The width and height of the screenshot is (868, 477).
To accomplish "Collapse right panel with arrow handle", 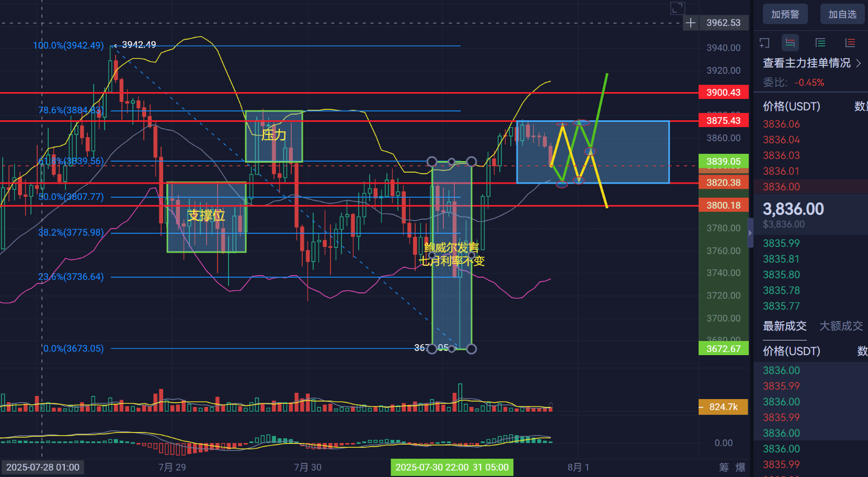I will tap(750, 233).
